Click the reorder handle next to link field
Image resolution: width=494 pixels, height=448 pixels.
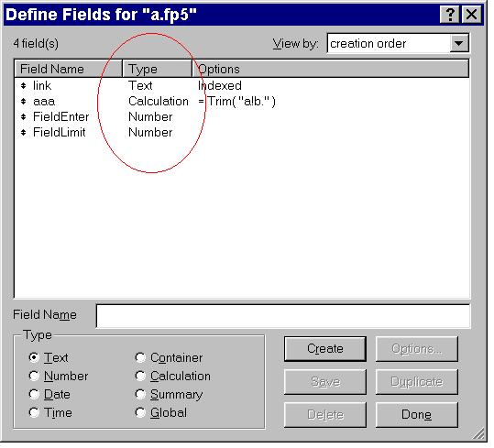click(x=23, y=85)
